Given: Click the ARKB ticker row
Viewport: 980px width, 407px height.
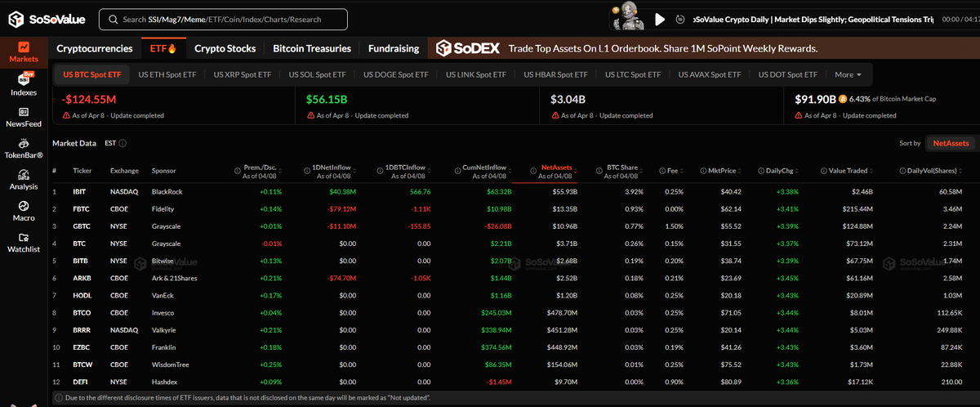Looking at the screenshot, I should pos(514,279).
